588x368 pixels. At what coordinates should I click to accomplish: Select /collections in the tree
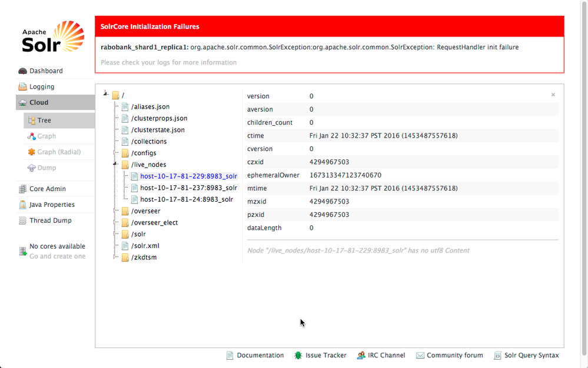149,142
